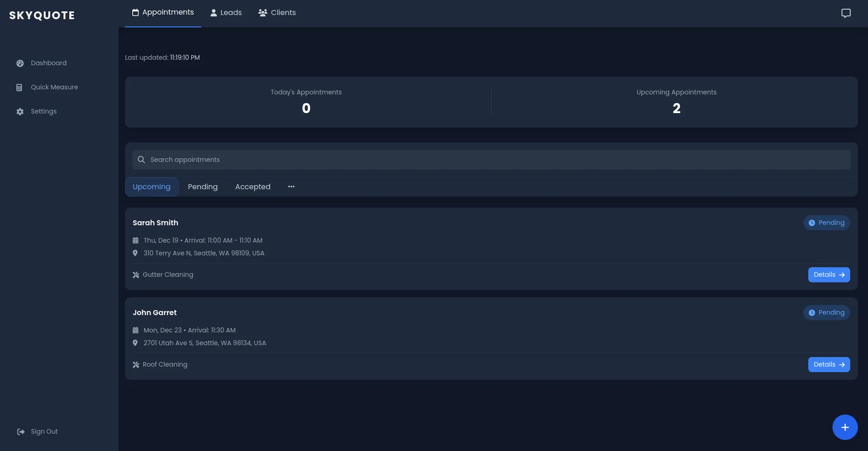Click the Upcoming Appointments count card
Image resolution: width=868 pixels, height=451 pixels.
pos(676,102)
